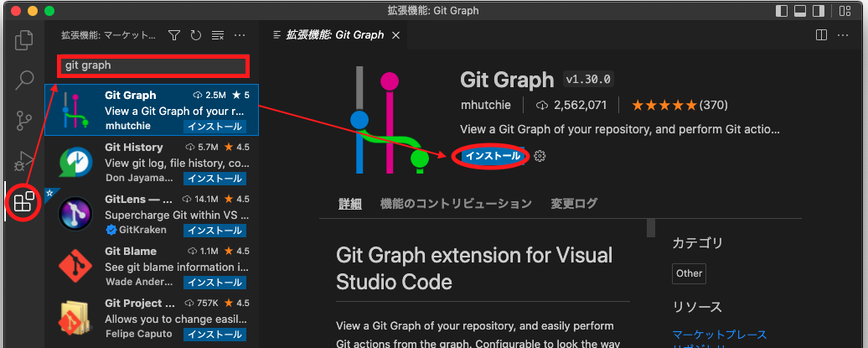Install the Git Blame extension
This screenshot has width=868, height=348.
(x=214, y=282)
